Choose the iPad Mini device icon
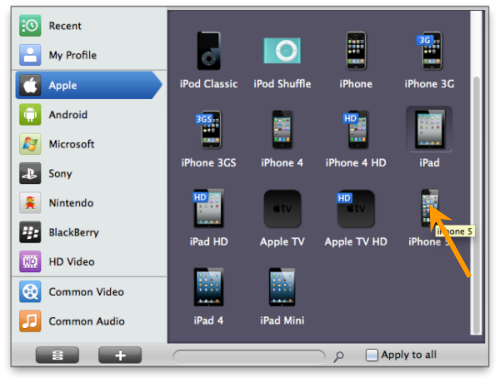Screen dimensions: 500x382 click(x=282, y=287)
